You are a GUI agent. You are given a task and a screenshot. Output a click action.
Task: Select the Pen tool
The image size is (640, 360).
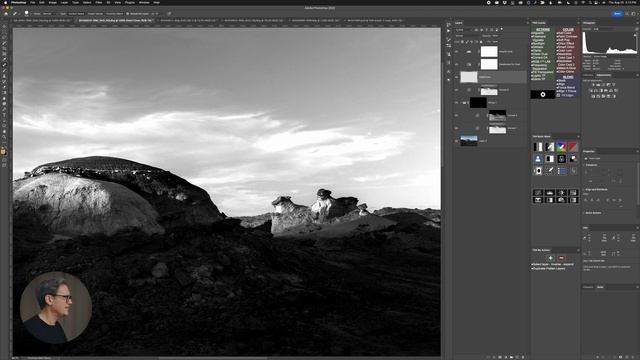tap(4, 109)
